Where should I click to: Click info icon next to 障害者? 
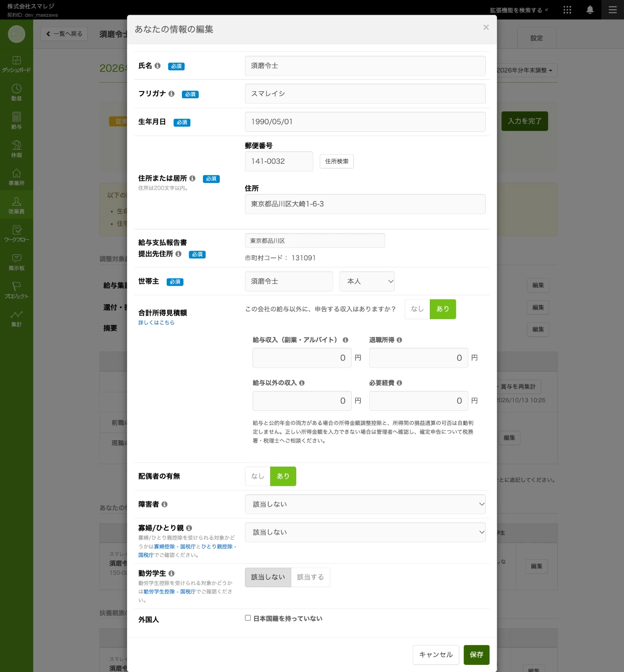pos(164,504)
